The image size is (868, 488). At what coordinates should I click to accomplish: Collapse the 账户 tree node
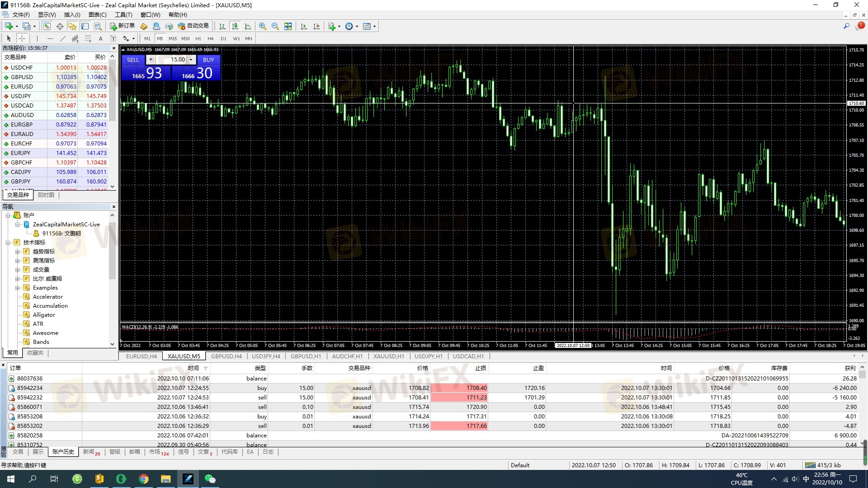point(8,216)
